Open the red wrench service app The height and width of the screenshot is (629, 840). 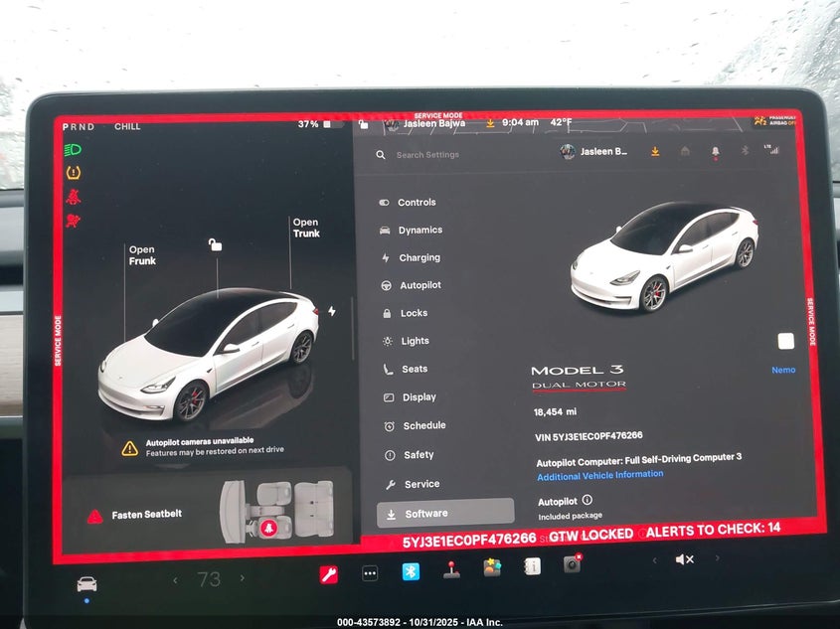click(328, 573)
